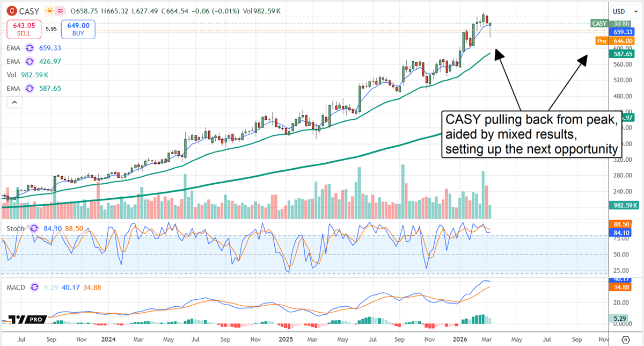Viewport: 644px width, 346px height.
Task: Click the sunrise market-session status icon
Action: pos(49,10)
